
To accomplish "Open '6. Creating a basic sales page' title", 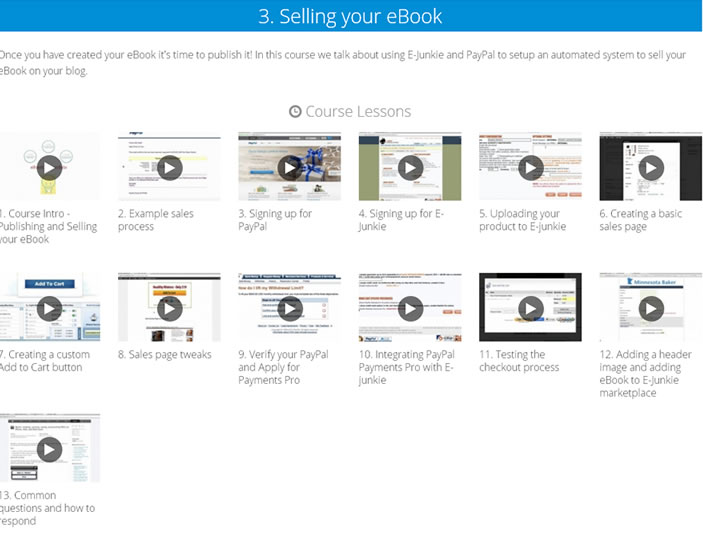I will [x=641, y=220].
